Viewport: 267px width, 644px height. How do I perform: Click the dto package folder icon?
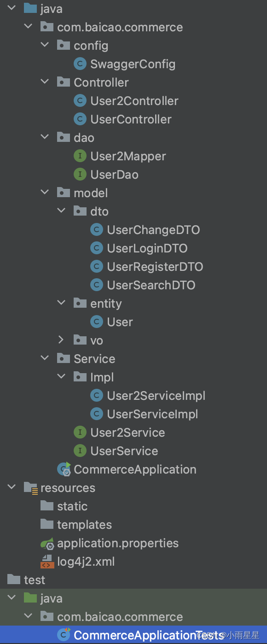(80, 211)
